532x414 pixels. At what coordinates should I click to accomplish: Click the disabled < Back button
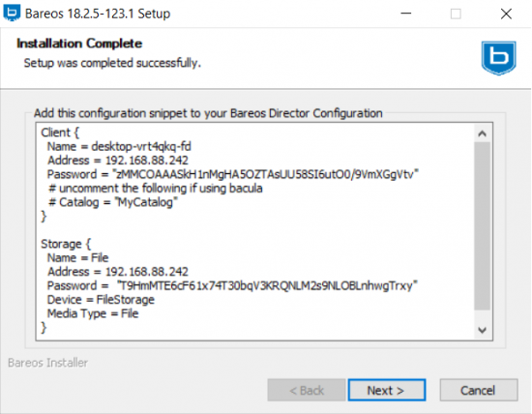point(306,390)
